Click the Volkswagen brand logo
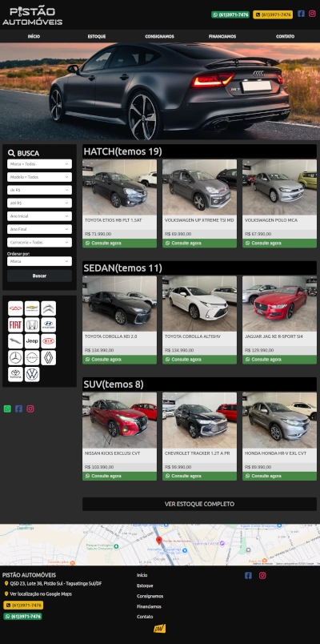Image resolution: width=320 pixels, height=644 pixels. [x=32, y=374]
